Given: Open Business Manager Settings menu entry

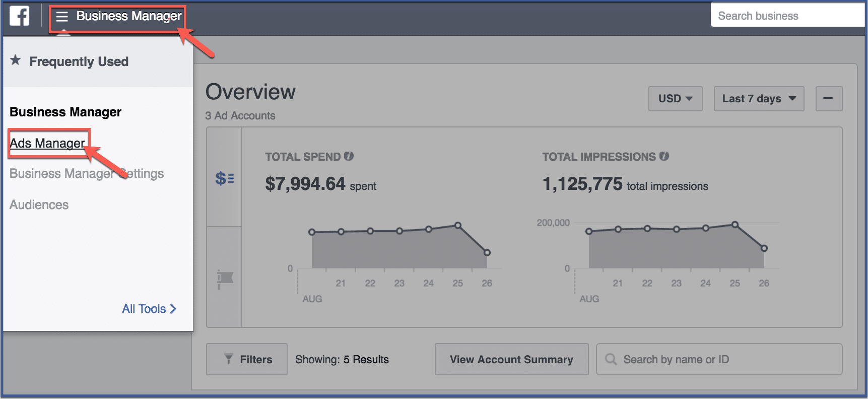Looking at the screenshot, I should (87, 173).
